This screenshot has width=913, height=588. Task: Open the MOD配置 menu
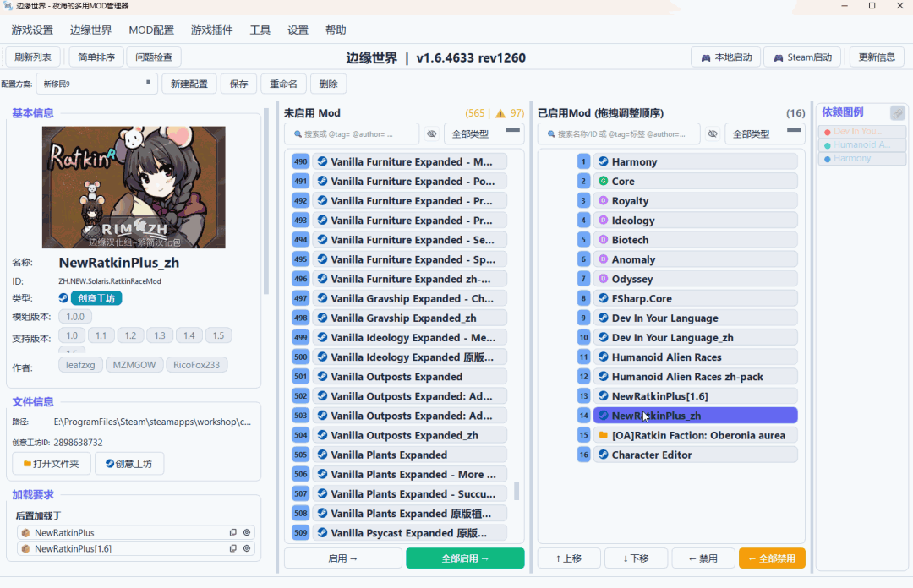(151, 30)
